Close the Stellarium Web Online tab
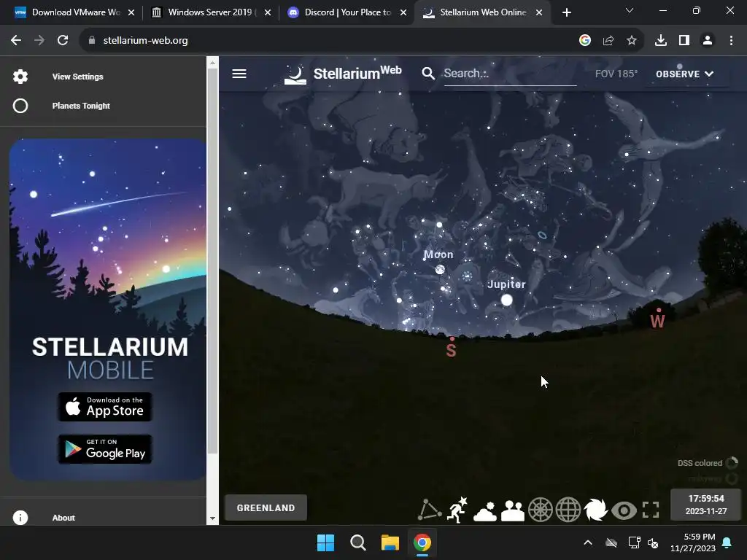The height and width of the screenshot is (560, 747). tap(539, 12)
